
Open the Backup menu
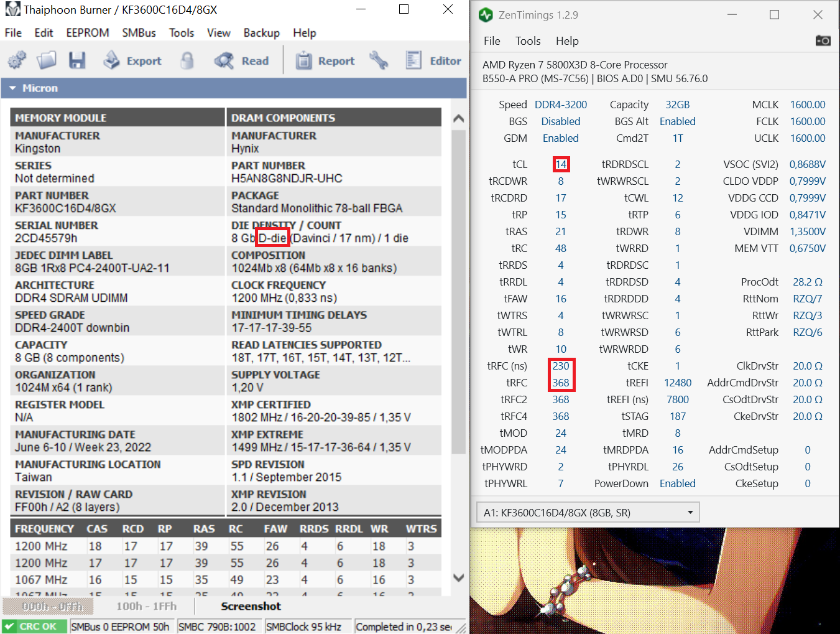click(261, 33)
